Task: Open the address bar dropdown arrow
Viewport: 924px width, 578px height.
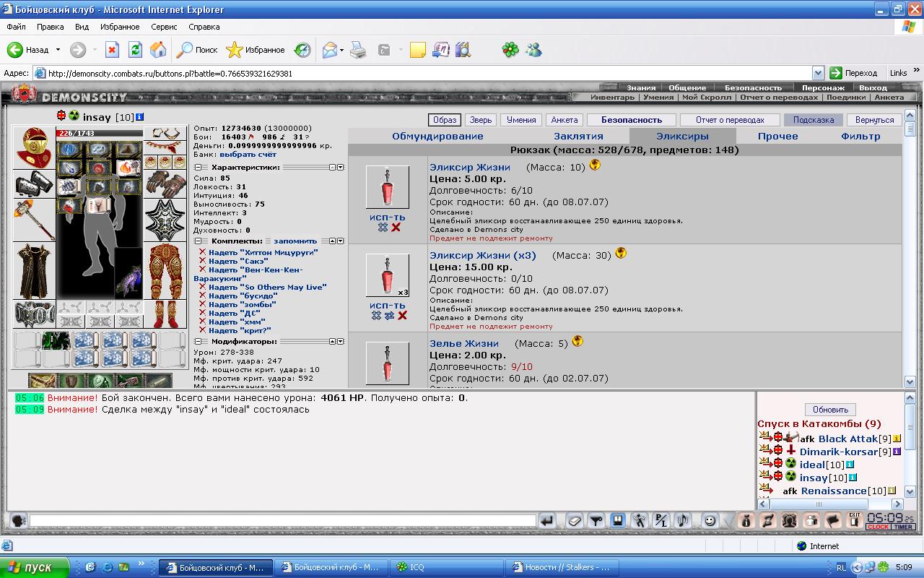Action: coord(818,73)
